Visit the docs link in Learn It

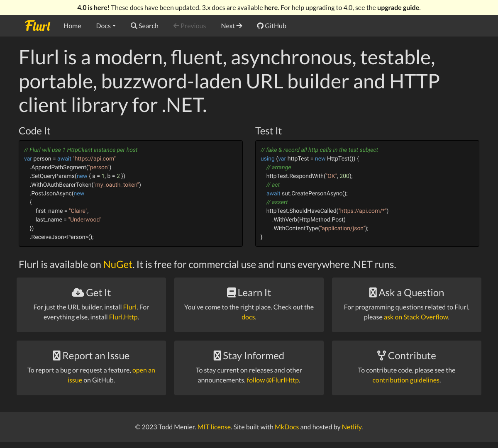248,317
